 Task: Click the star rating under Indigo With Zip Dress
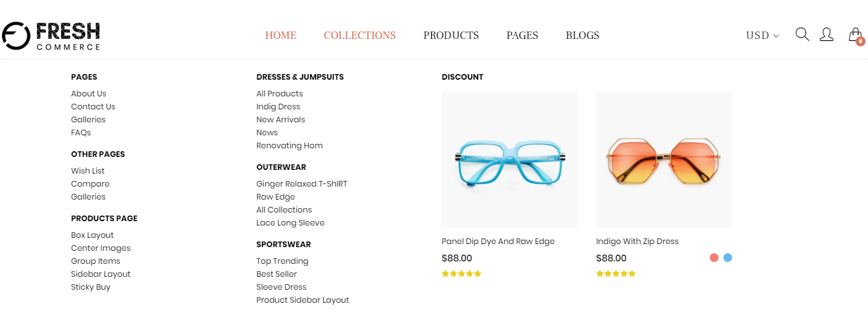pyautogui.click(x=616, y=274)
